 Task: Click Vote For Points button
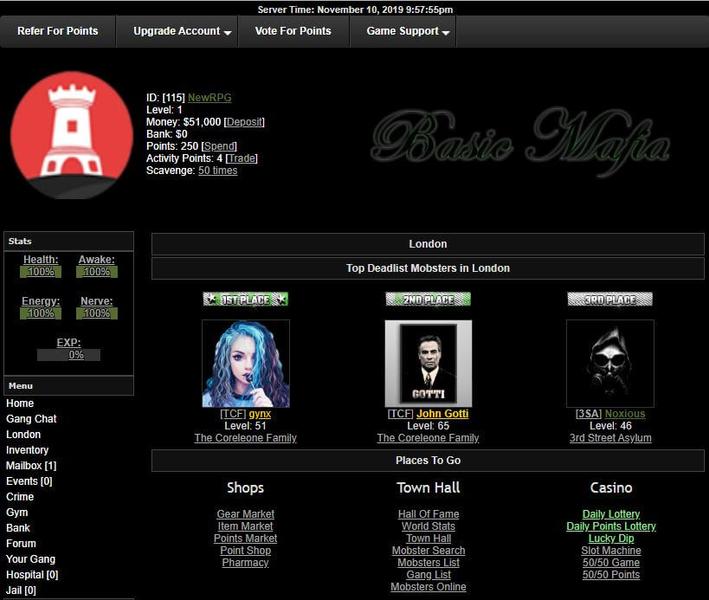[x=293, y=31]
